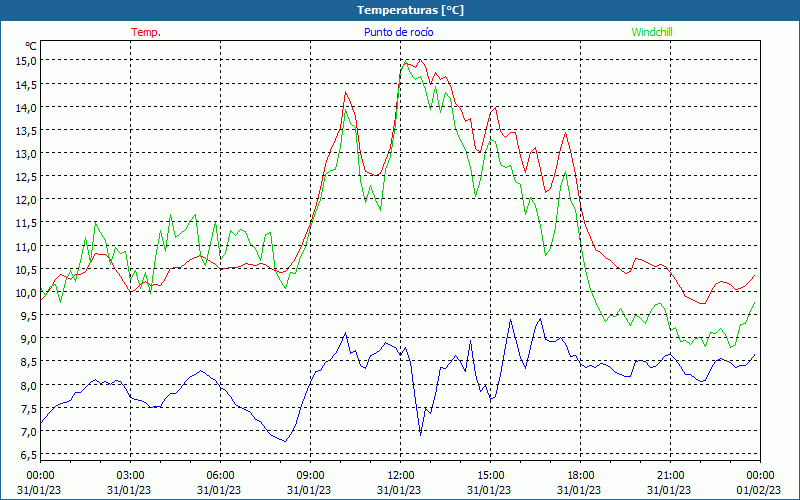Click the '°C' unit label on the axis
This screenshot has height=500, width=800.
coord(31,46)
